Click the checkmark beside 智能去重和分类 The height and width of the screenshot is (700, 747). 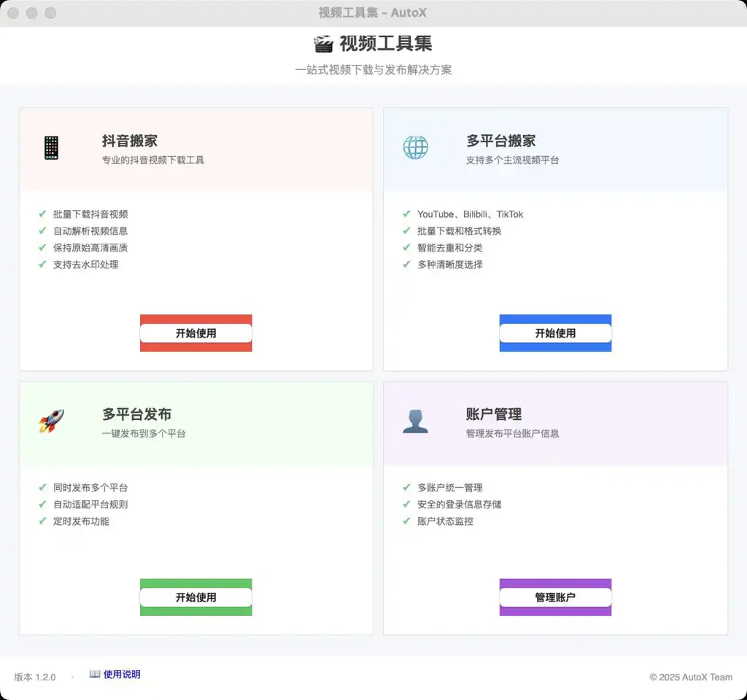[x=406, y=248]
